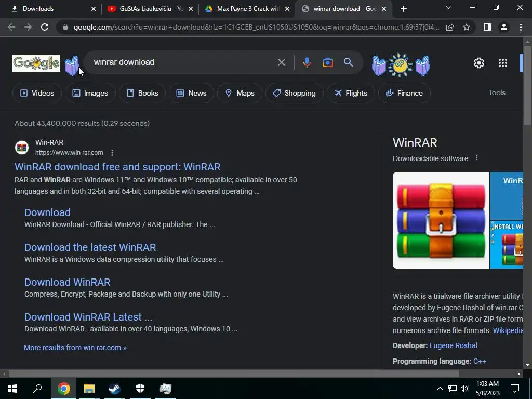Open Download the latest WinRAR link
The image size is (532, 399).
(90, 247)
